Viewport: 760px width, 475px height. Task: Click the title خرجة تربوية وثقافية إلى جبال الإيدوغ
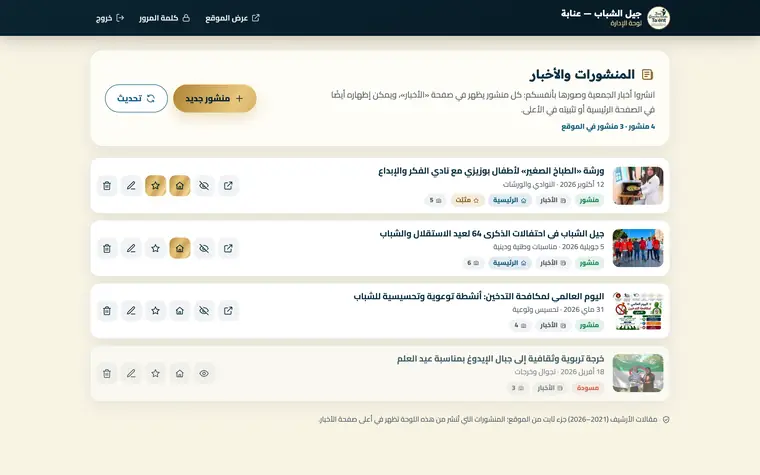point(501,359)
